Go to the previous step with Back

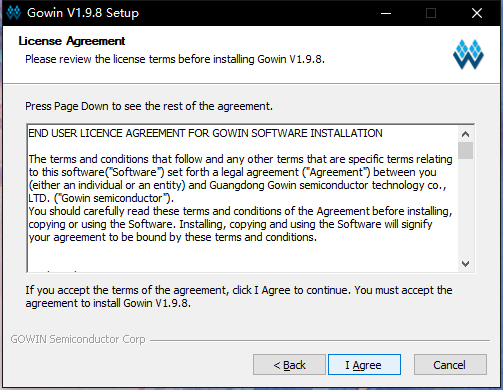click(x=289, y=365)
